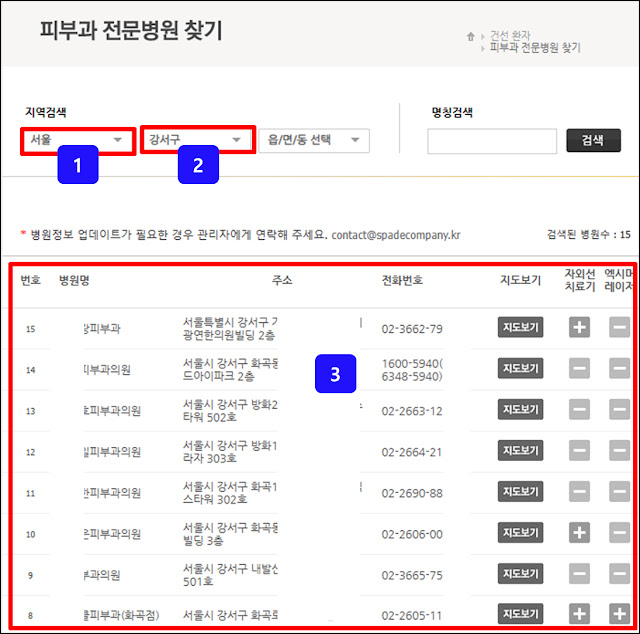Click the 자외선 치료기 column header

coord(580,280)
